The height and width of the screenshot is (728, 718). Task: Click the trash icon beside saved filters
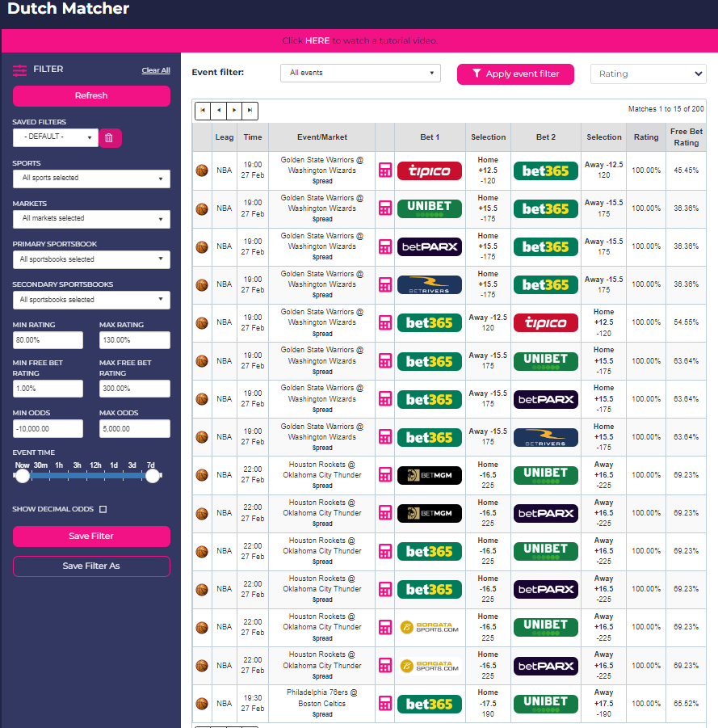click(x=110, y=138)
